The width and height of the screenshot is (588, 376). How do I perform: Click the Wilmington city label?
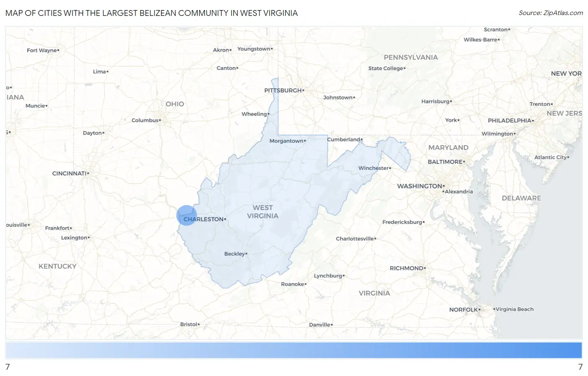coord(497,134)
